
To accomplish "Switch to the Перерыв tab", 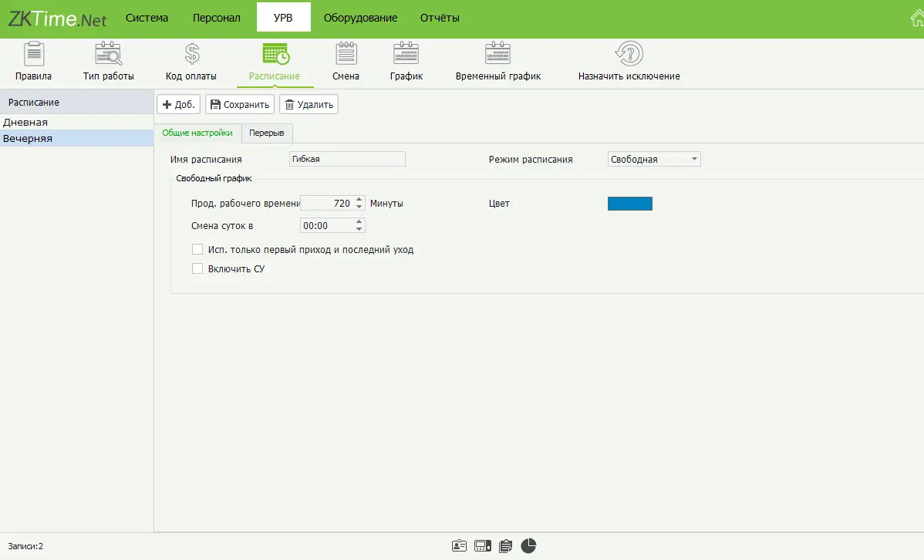I will click(x=267, y=133).
